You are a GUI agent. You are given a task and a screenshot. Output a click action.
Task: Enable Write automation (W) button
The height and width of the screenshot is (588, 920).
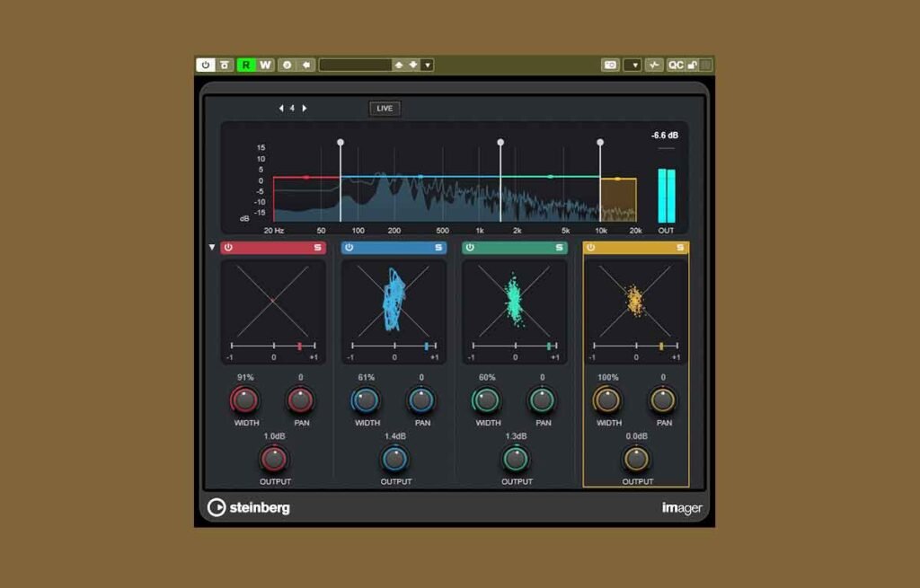[266, 65]
